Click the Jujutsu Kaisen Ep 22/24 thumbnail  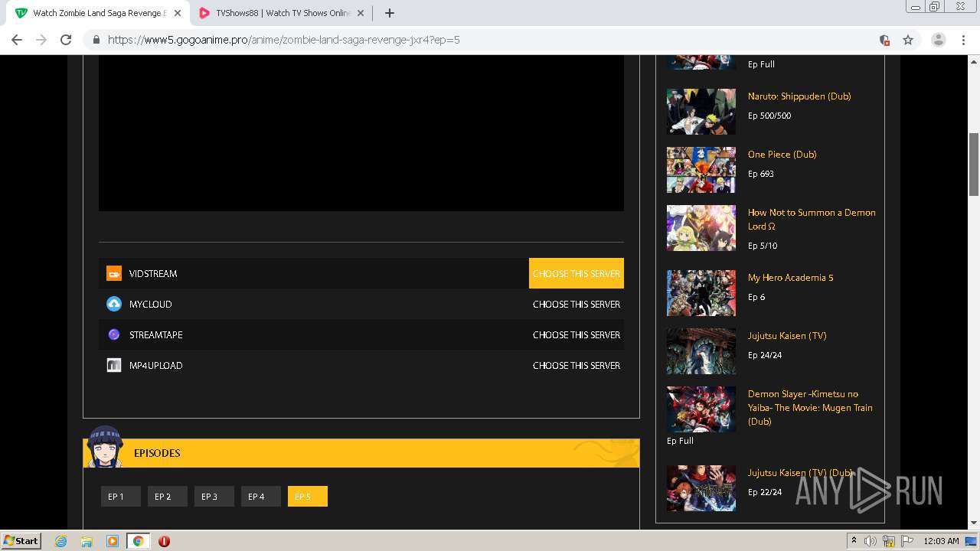coord(701,488)
